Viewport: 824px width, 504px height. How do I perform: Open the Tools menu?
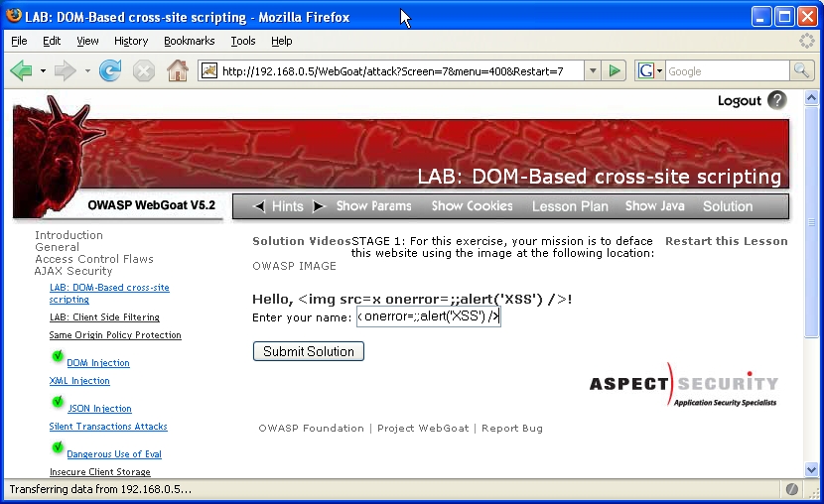[x=243, y=41]
